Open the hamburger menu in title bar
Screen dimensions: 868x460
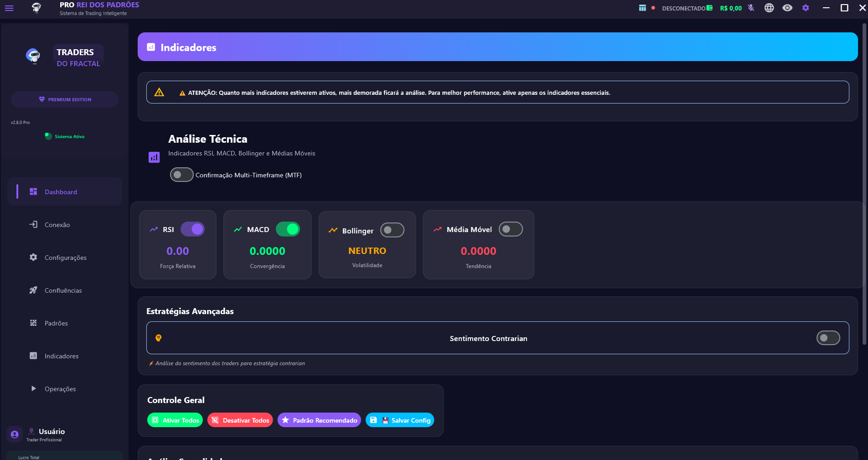[x=9, y=8]
